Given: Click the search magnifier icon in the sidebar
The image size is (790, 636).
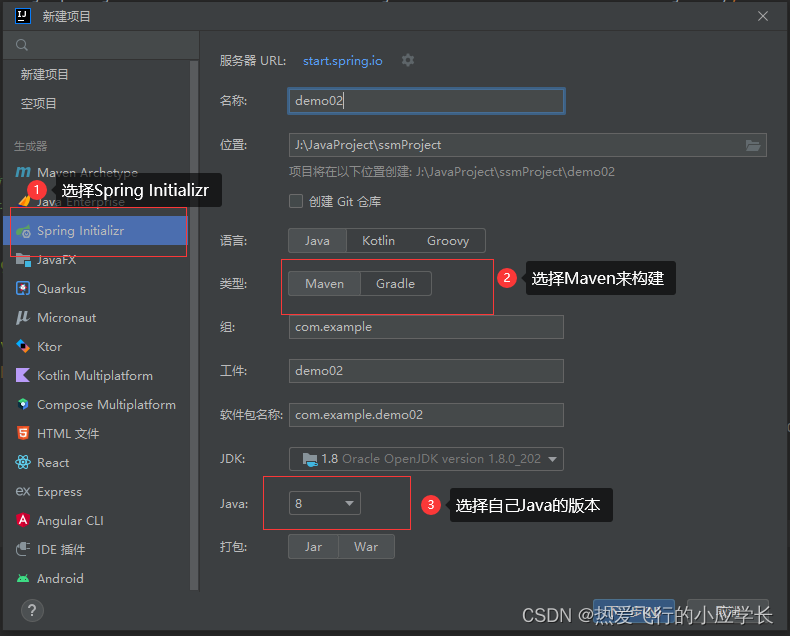Looking at the screenshot, I should coord(22,45).
